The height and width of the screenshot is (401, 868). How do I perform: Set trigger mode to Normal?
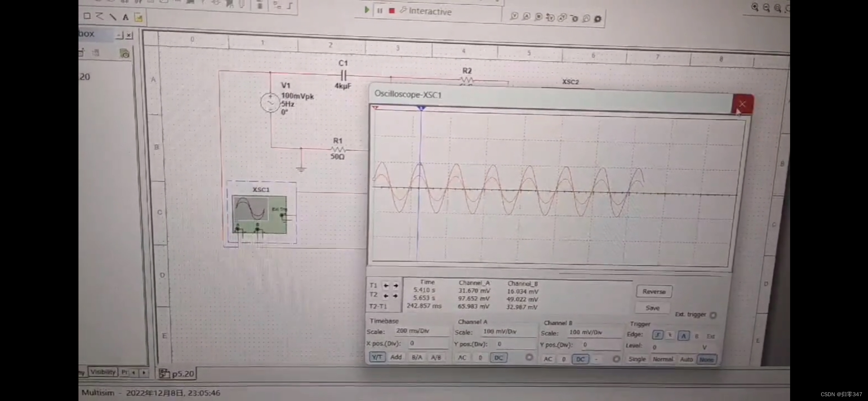coord(663,359)
